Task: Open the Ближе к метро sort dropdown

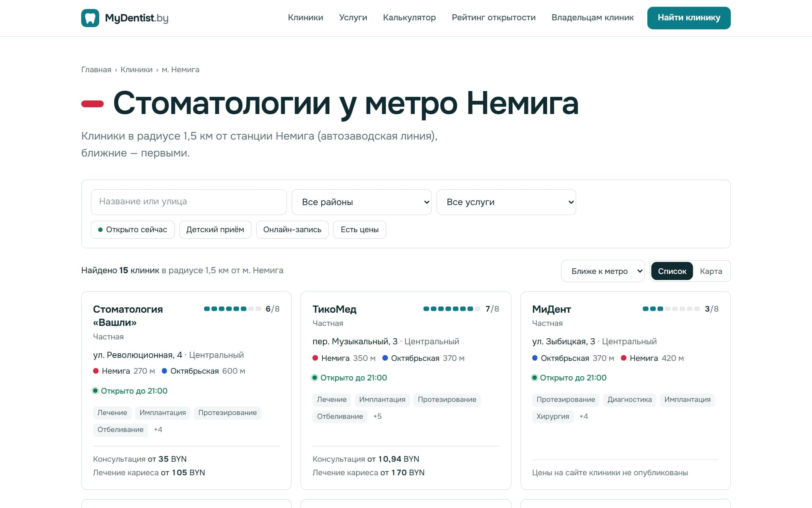Action: point(603,271)
